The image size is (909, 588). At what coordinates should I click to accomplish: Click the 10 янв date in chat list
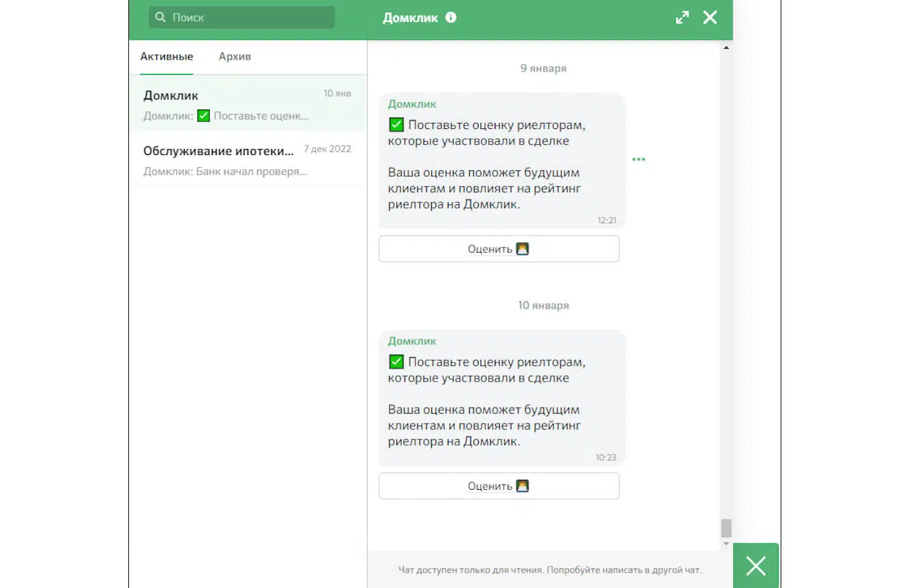pyautogui.click(x=338, y=94)
